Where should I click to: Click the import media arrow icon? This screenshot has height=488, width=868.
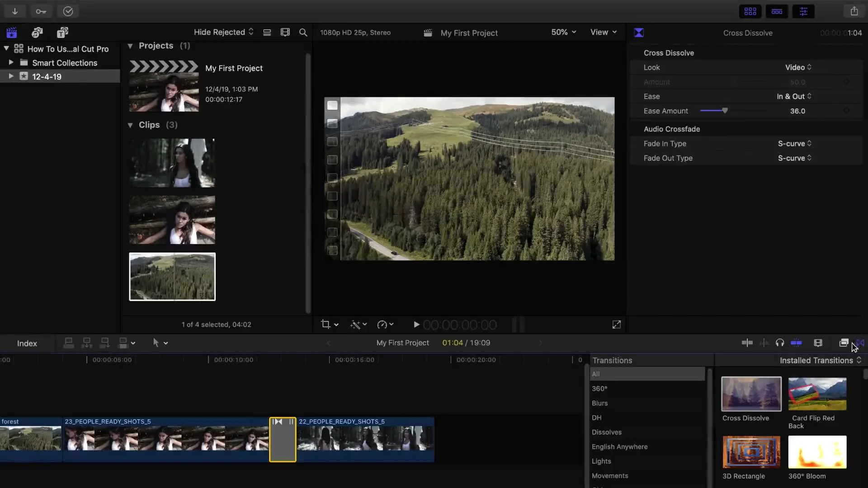click(x=15, y=11)
